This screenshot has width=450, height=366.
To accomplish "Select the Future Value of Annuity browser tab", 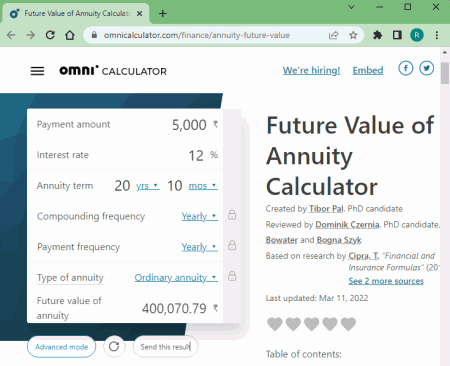I will pos(76,14).
